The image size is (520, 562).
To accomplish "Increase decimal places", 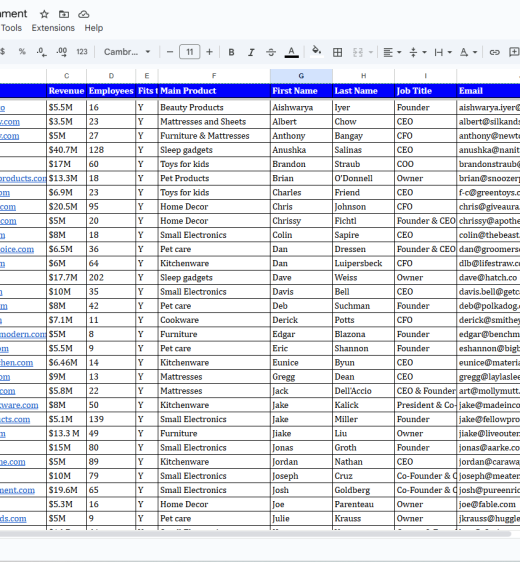I will point(62,52).
